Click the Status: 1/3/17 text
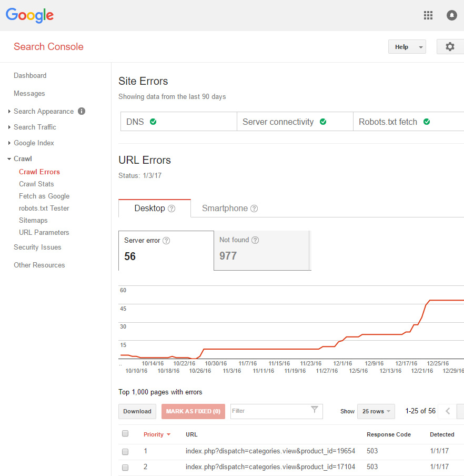The width and height of the screenshot is (464, 476). (x=140, y=176)
